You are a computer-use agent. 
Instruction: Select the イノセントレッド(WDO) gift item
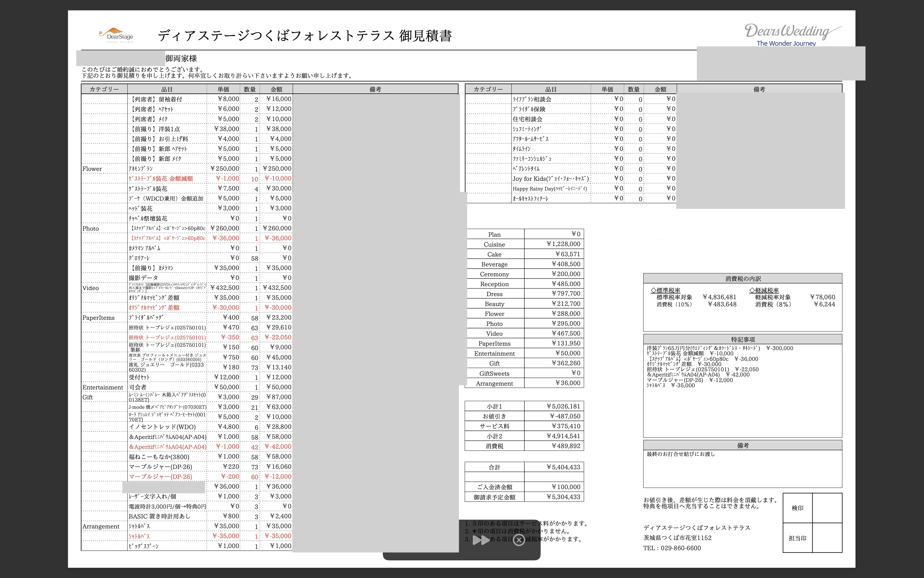[162, 427]
